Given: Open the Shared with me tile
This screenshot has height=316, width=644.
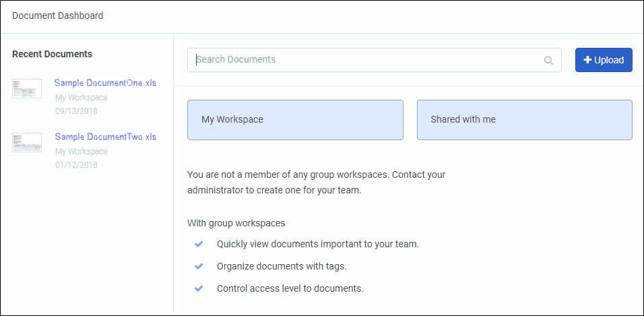Looking at the screenshot, I should (525, 120).
